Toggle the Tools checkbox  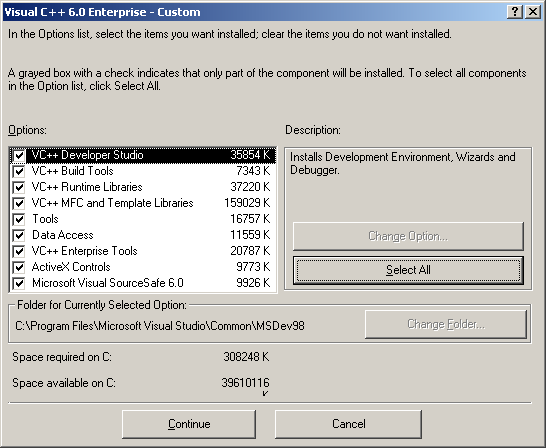pyautogui.click(x=18, y=219)
